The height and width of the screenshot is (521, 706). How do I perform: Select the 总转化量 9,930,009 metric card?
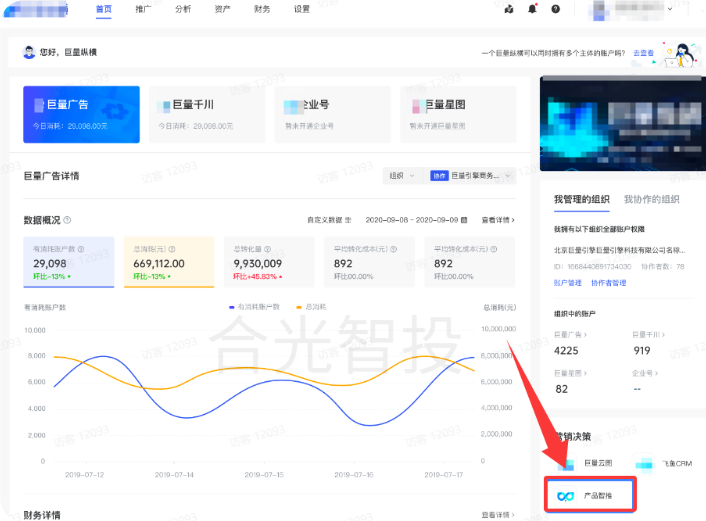tap(269, 262)
